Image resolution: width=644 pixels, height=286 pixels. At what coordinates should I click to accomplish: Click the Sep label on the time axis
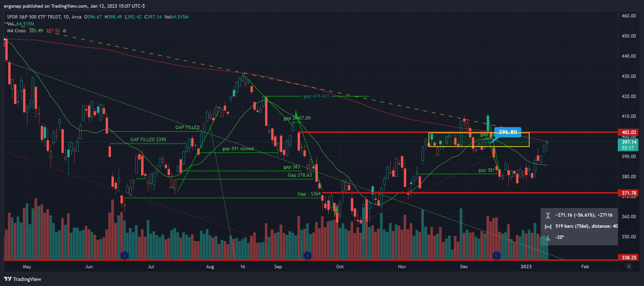[278, 267]
